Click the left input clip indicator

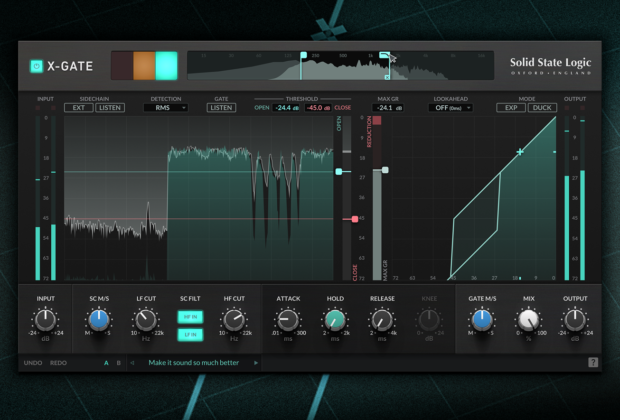pyautogui.click(x=38, y=108)
